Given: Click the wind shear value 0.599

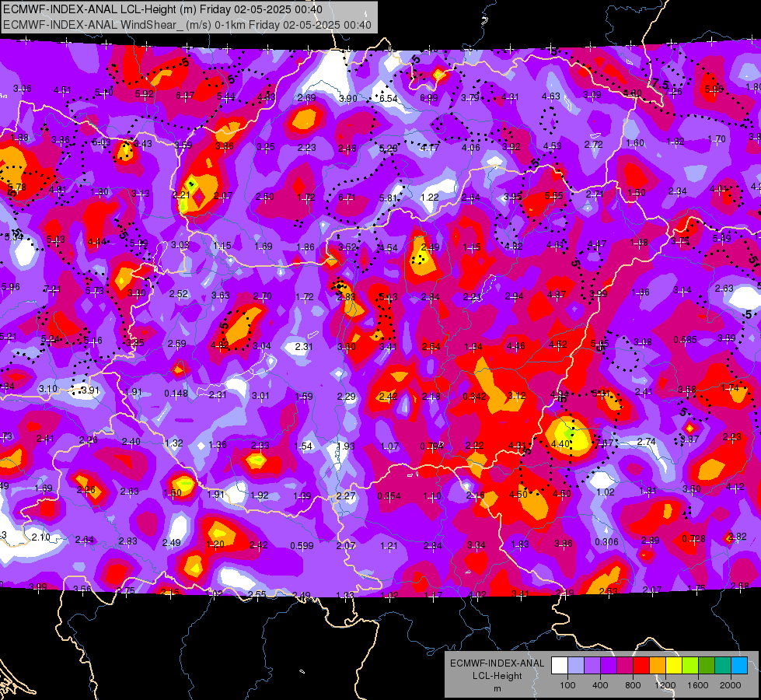Looking at the screenshot, I should pyautogui.click(x=302, y=545).
